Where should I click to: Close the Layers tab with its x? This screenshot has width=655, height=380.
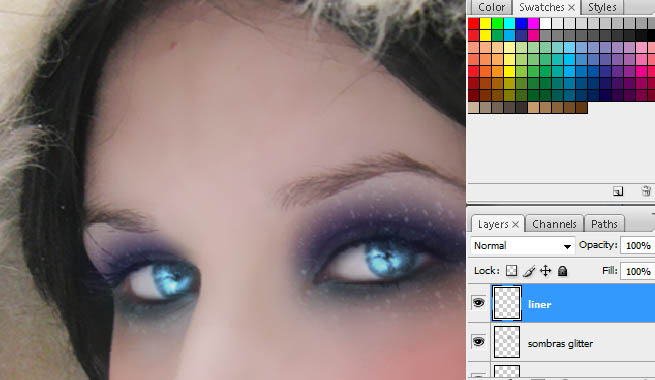pos(515,224)
